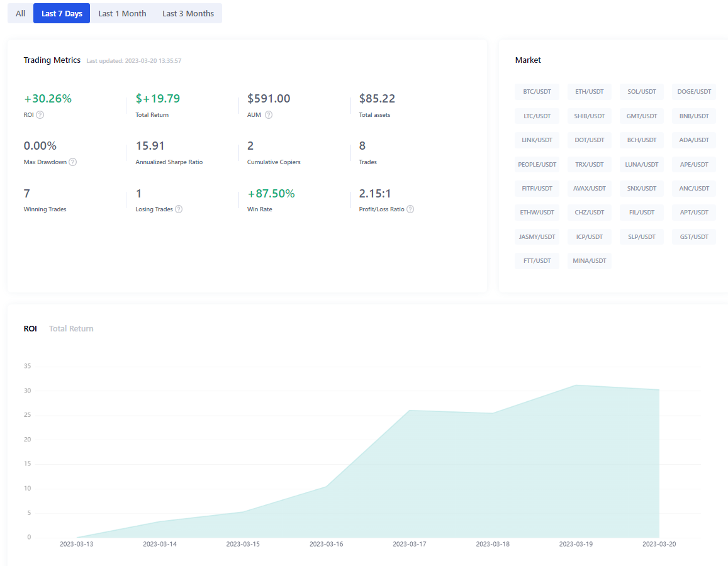The height and width of the screenshot is (566, 728).
Task: Click the AUM info question mark icon
Action: [x=269, y=115]
